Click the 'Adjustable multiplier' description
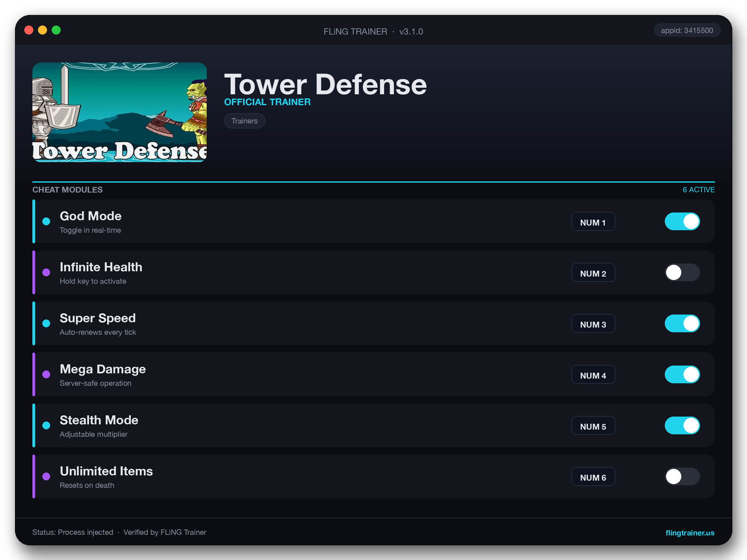 click(94, 434)
